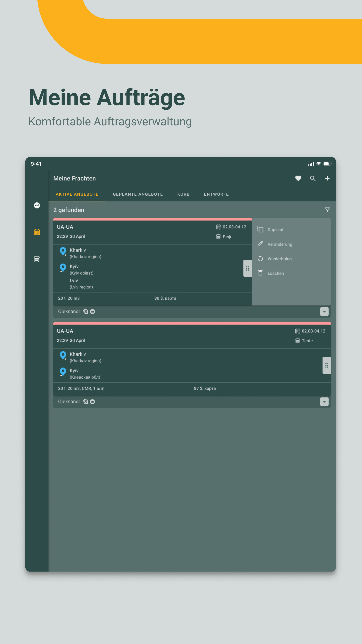
Task: Click 'Lviv' destination in first card
Action: (74, 281)
